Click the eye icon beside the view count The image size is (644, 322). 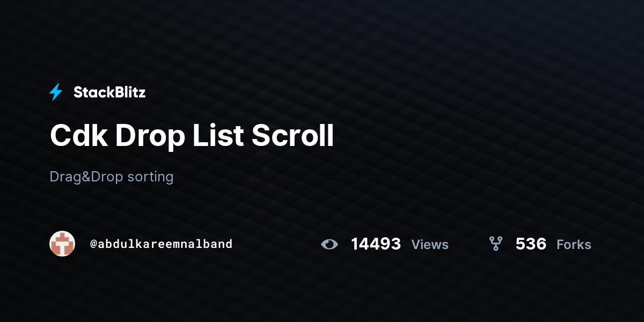[x=330, y=244]
